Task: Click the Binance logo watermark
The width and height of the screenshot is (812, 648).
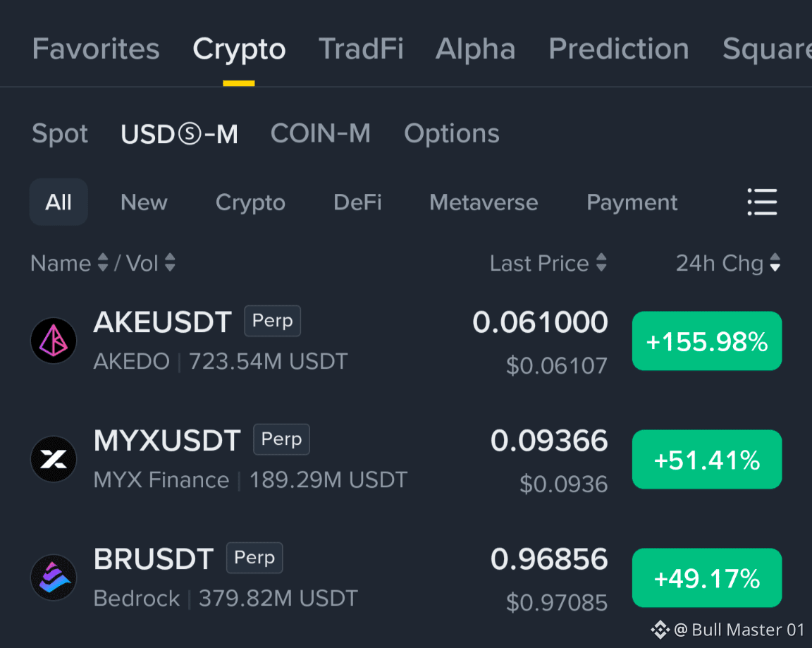Action: coord(660,630)
